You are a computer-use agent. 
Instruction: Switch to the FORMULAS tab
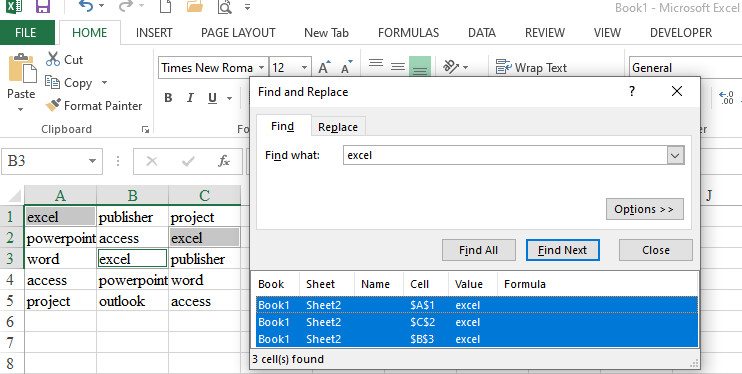point(408,33)
